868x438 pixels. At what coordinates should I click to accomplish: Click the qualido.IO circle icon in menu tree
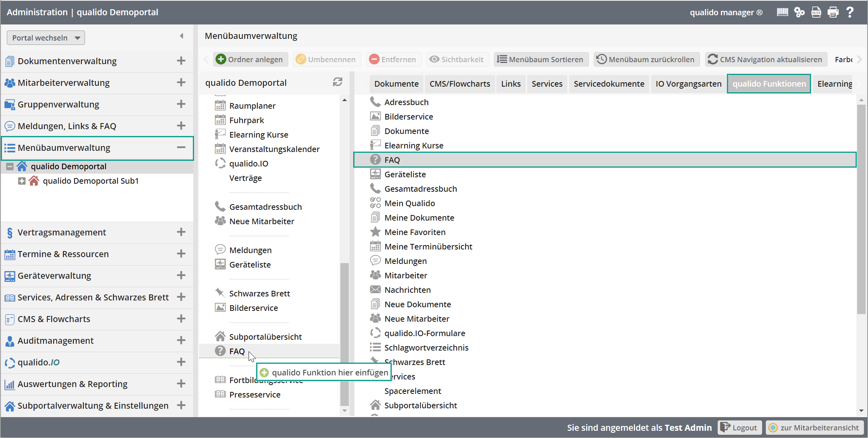click(x=220, y=163)
